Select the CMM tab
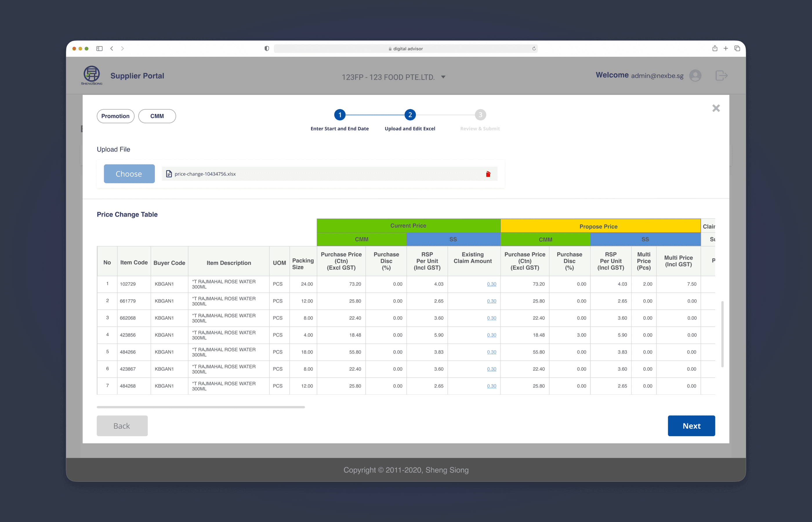 (157, 116)
